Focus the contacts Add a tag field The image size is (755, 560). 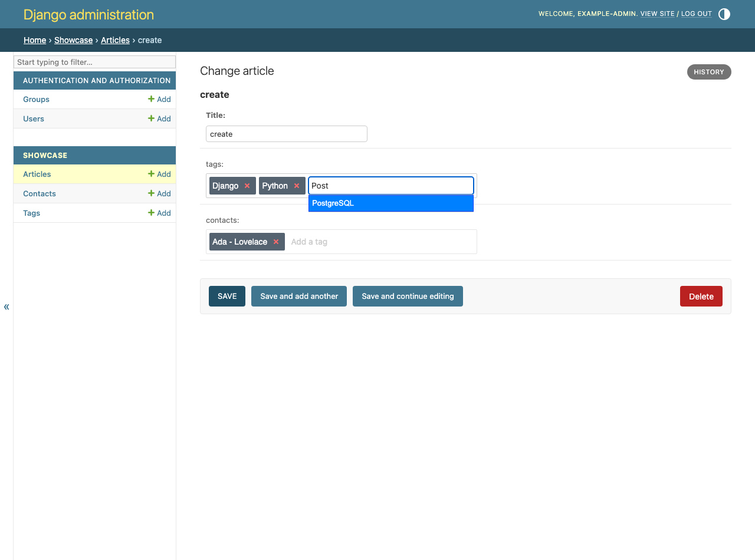[380, 242]
